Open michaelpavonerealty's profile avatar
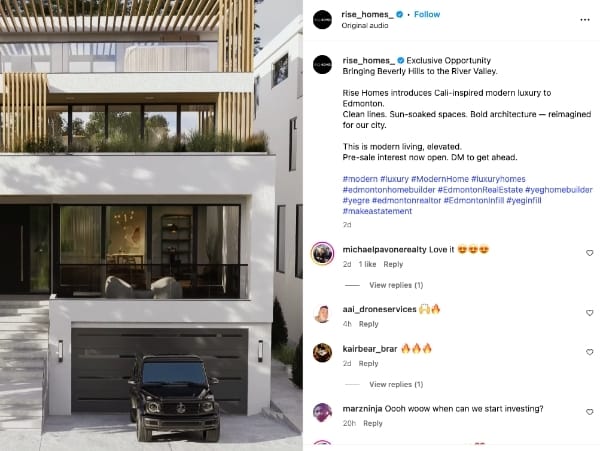The width and height of the screenshot is (600, 451). 322,253
